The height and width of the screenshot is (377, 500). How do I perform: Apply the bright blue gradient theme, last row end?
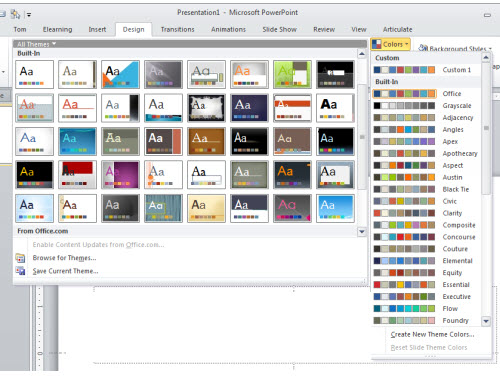pos(335,208)
